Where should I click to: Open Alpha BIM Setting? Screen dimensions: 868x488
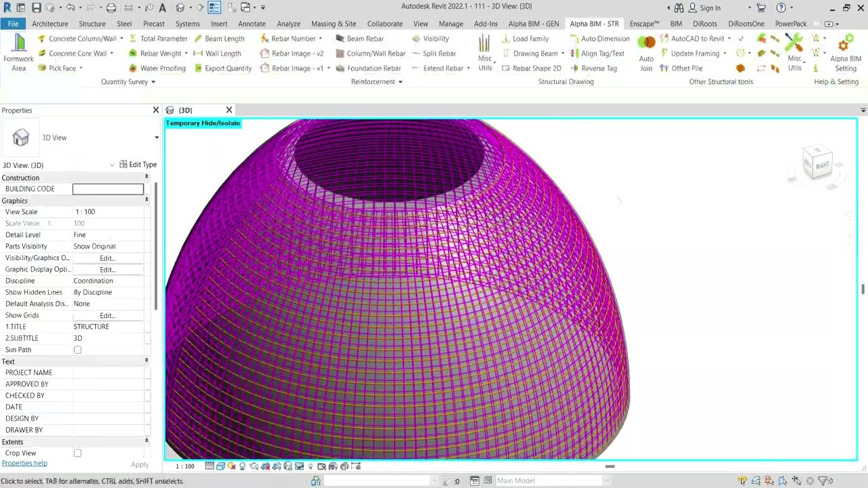tap(846, 54)
